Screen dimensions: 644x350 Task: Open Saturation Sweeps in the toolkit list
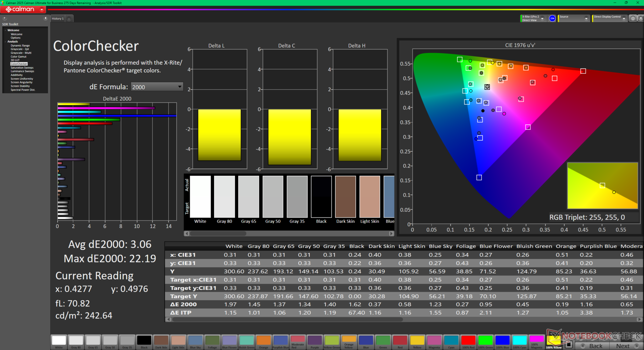[22, 68]
